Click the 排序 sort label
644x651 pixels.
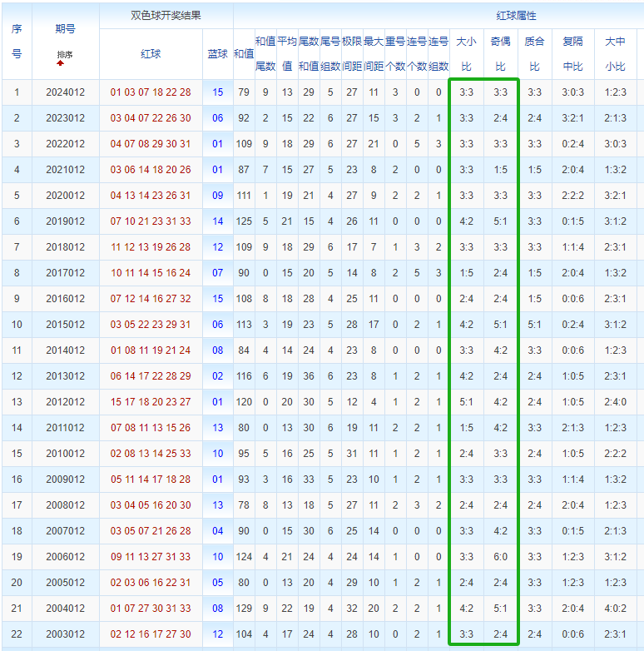point(65,54)
